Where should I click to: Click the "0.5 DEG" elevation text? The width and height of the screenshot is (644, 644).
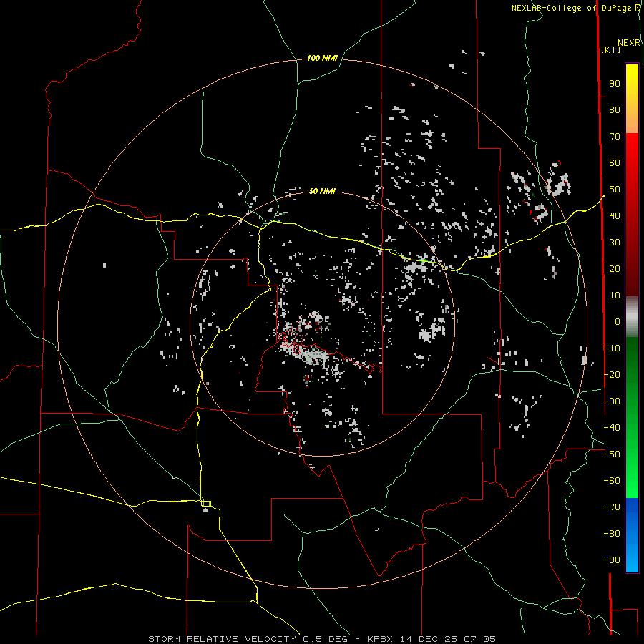pos(325,639)
